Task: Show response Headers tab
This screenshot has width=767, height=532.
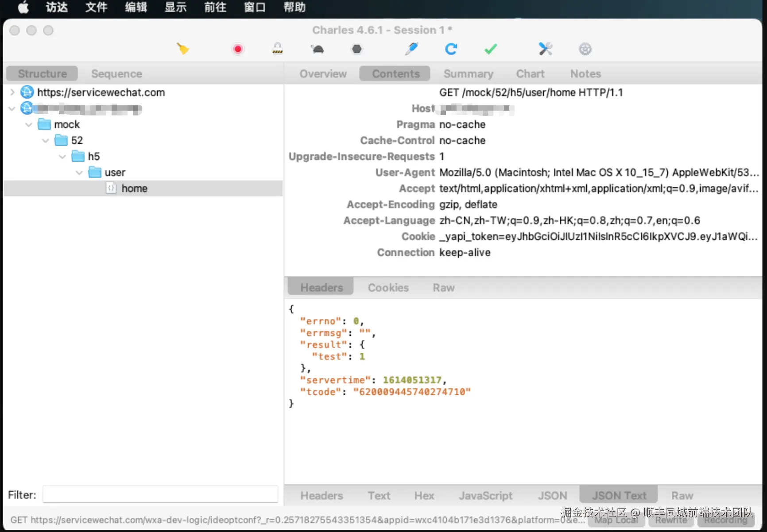Action: (x=322, y=495)
